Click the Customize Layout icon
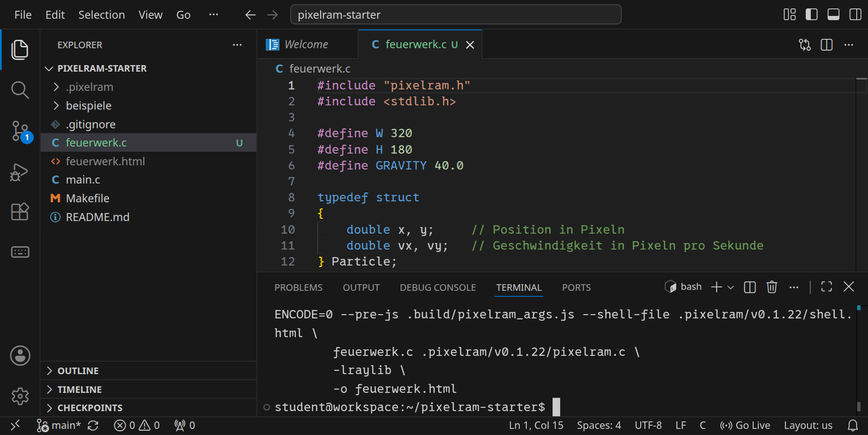The width and height of the screenshot is (868, 435). pos(790,15)
